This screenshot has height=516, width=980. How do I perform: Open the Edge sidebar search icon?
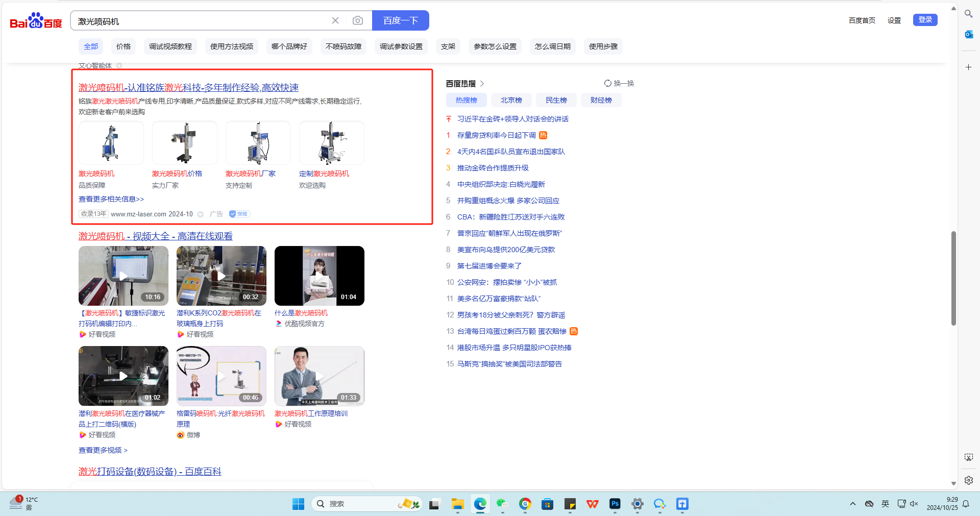click(x=968, y=14)
